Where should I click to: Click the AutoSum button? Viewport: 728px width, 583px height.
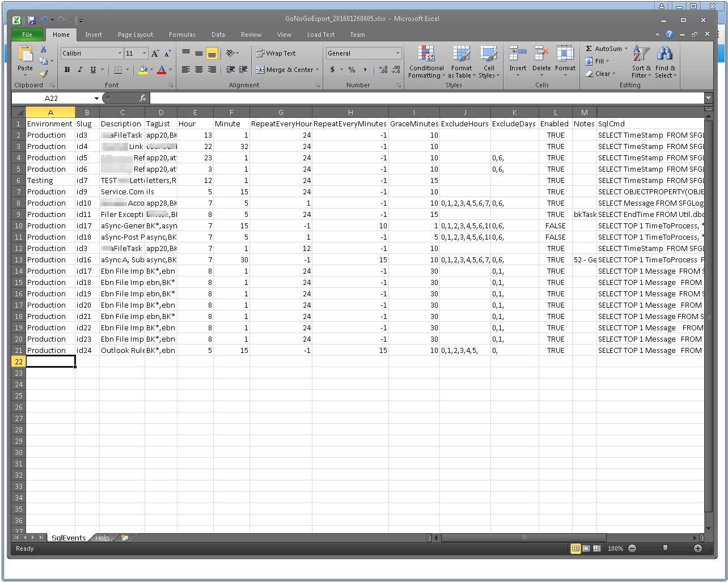click(603, 49)
